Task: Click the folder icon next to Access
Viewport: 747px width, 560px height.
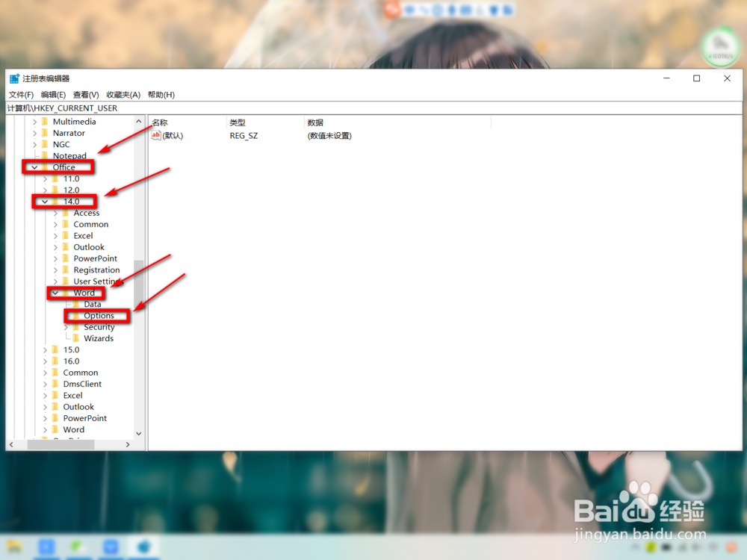Action: [x=66, y=213]
